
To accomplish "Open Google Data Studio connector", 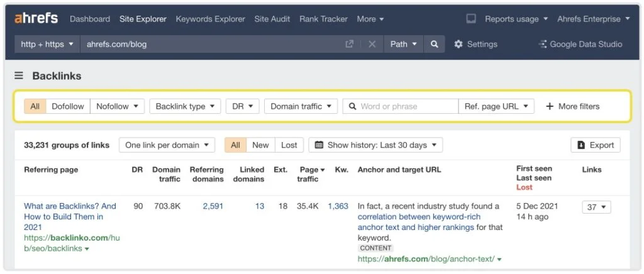I will point(580,44).
